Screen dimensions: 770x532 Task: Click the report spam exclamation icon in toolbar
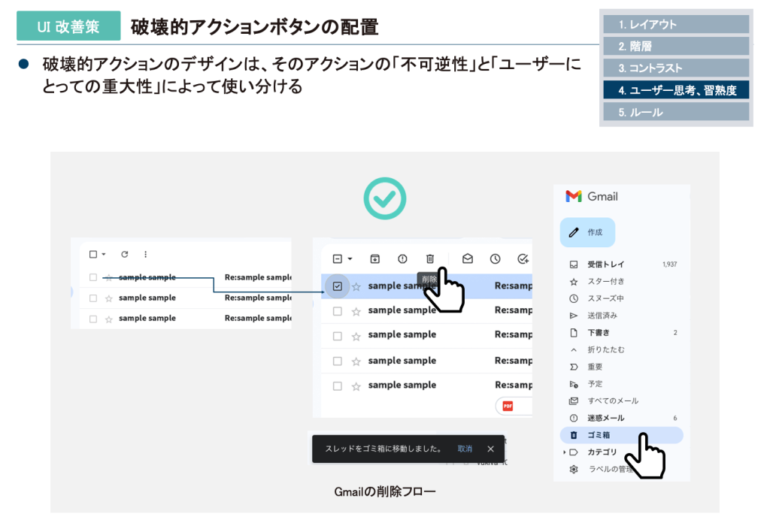402,258
